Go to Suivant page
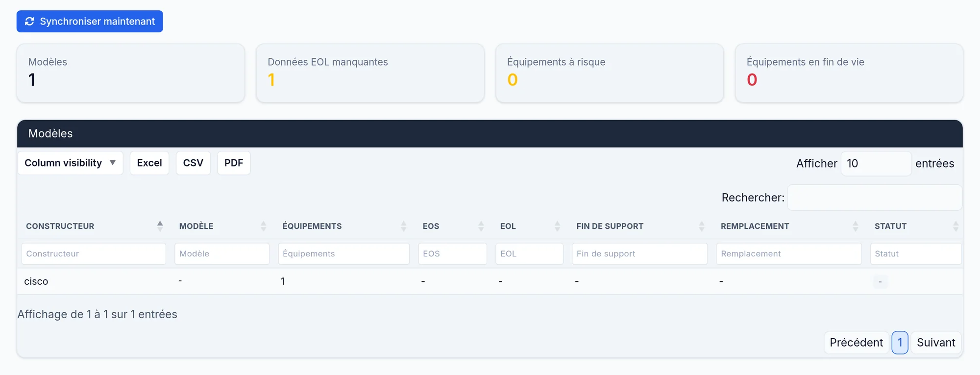 pos(936,343)
